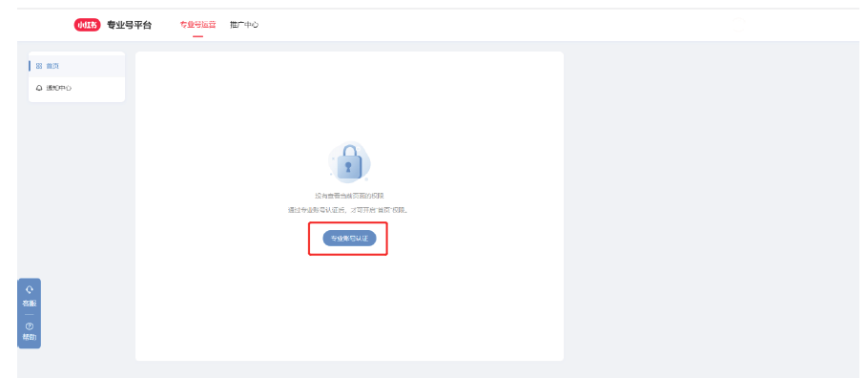Click the question mark help icon
868x378 pixels.
30,326
